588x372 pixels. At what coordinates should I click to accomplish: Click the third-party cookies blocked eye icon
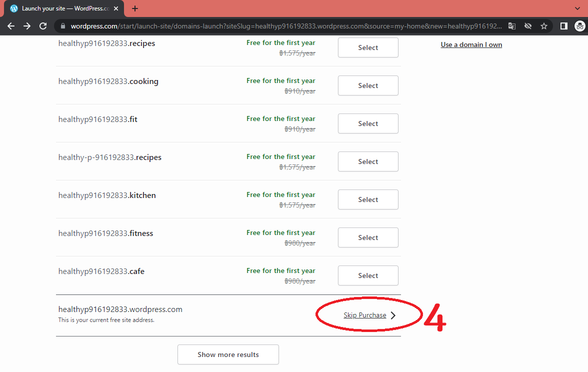[527, 26]
